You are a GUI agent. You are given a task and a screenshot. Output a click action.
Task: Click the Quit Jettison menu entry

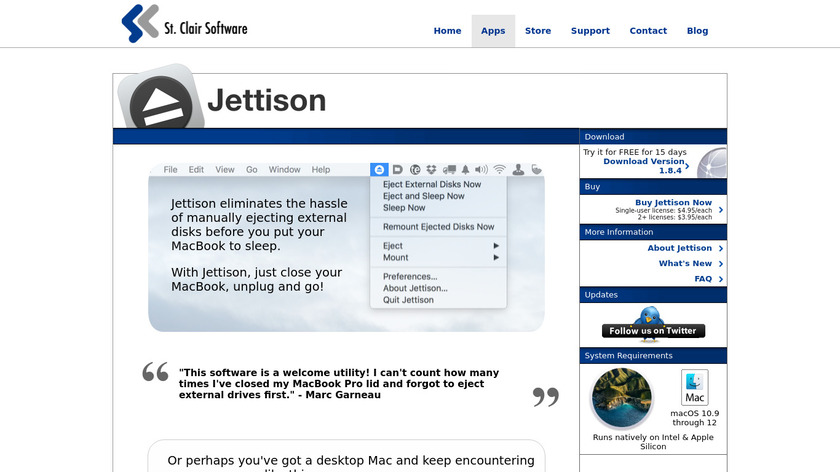[x=408, y=300]
